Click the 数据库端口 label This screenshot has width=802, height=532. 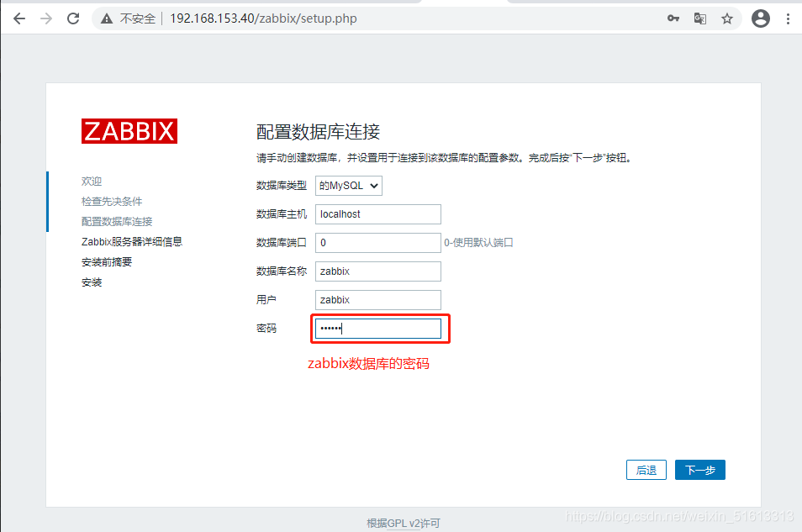point(282,243)
